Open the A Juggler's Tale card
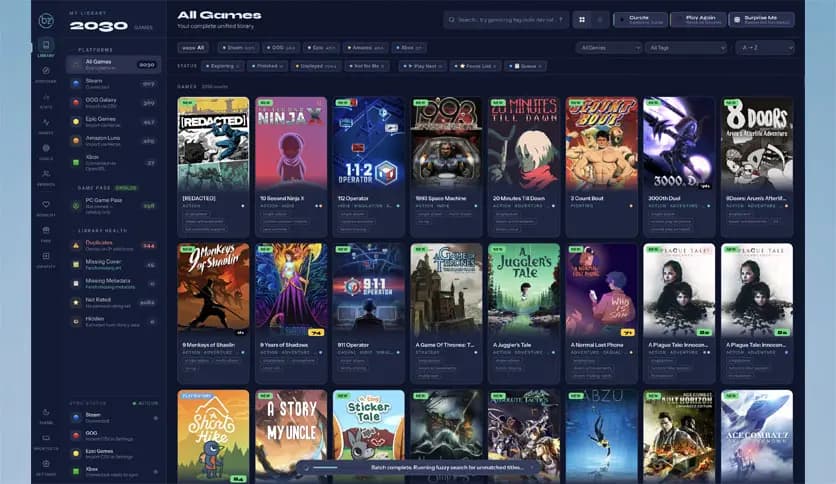Image resolution: width=836 pixels, height=484 pixels. [524, 313]
